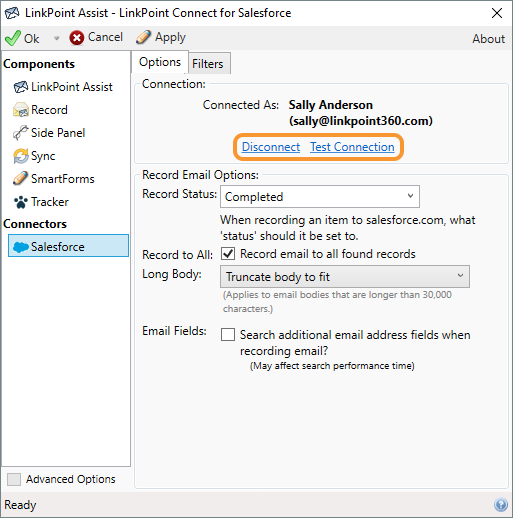Viewport: 513px width, 518px height.
Task: Open the Record component icon
Action: pyautogui.click(x=21, y=110)
